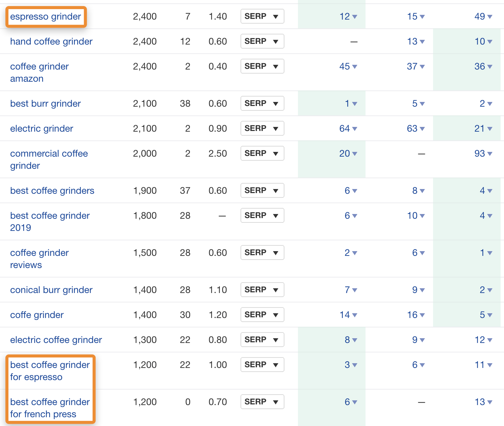Open the SERP dropdown for hand coffee grinder
The width and height of the screenshot is (504, 426).
[262, 41]
